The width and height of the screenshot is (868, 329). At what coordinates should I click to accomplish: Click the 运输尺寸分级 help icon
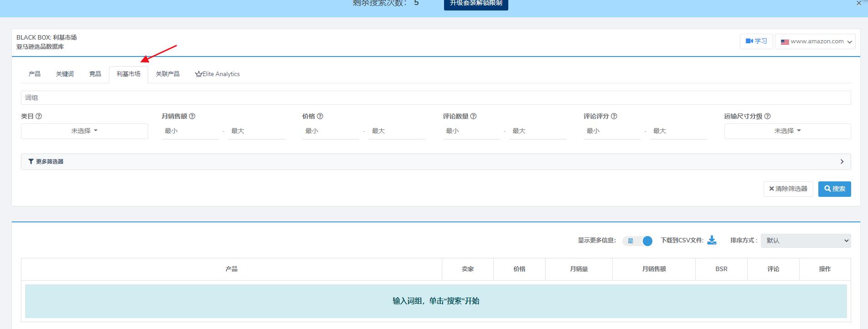[767, 116]
